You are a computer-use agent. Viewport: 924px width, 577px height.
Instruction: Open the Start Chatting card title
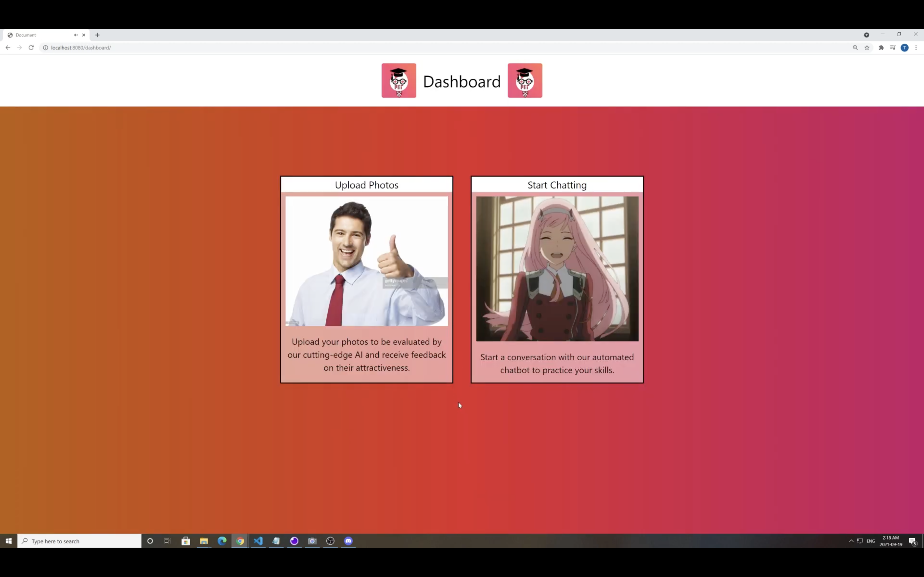(557, 185)
